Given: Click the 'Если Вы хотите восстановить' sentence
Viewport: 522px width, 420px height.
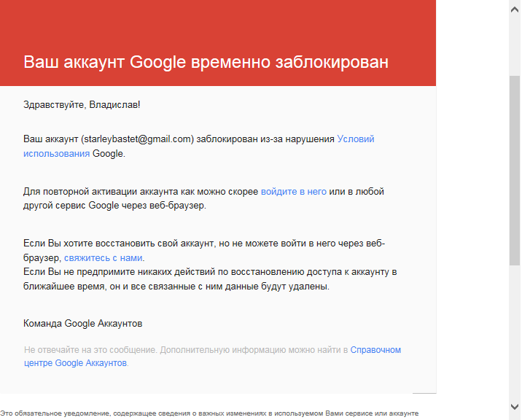Looking at the screenshot, I should pos(204,250).
